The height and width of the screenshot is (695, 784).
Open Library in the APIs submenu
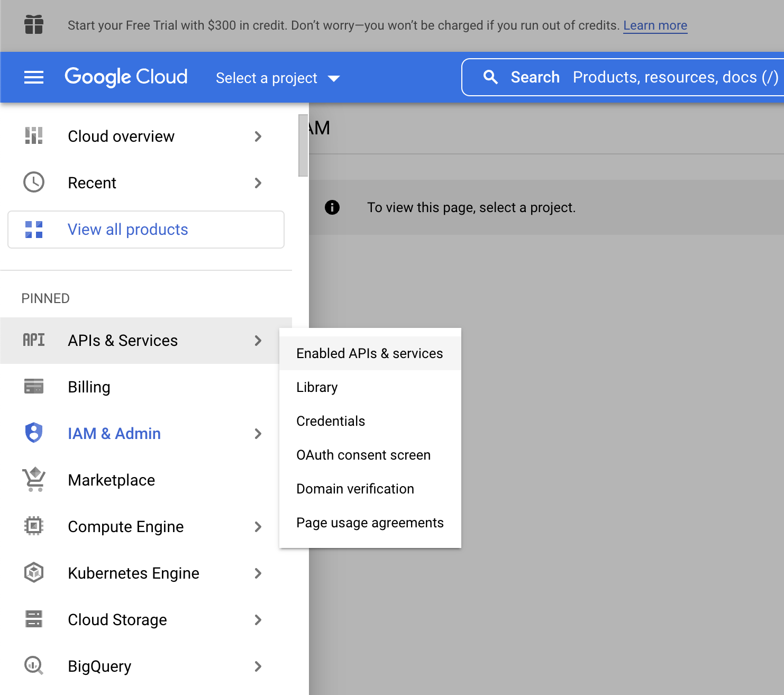coord(317,387)
